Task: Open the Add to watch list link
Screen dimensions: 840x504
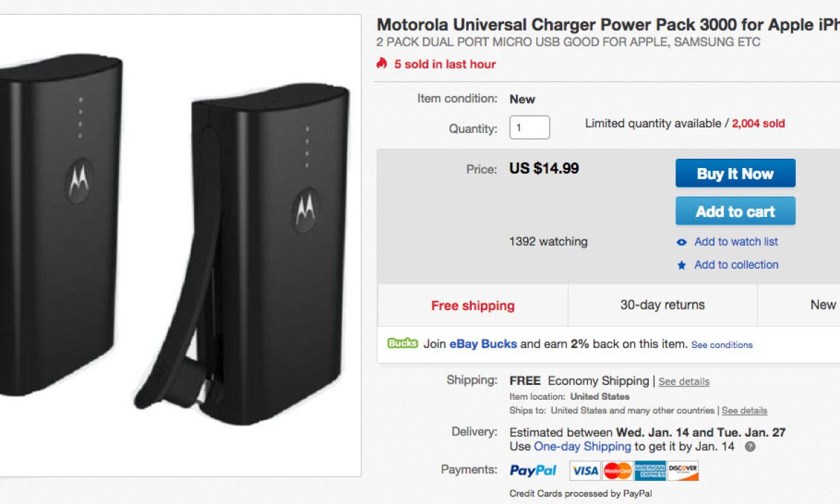Action: coord(736,242)
